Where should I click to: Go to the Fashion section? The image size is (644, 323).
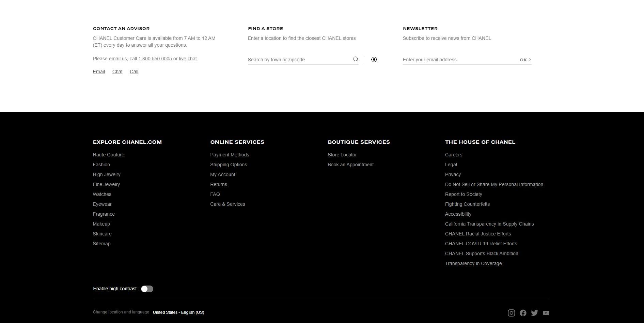click(101, 165)
